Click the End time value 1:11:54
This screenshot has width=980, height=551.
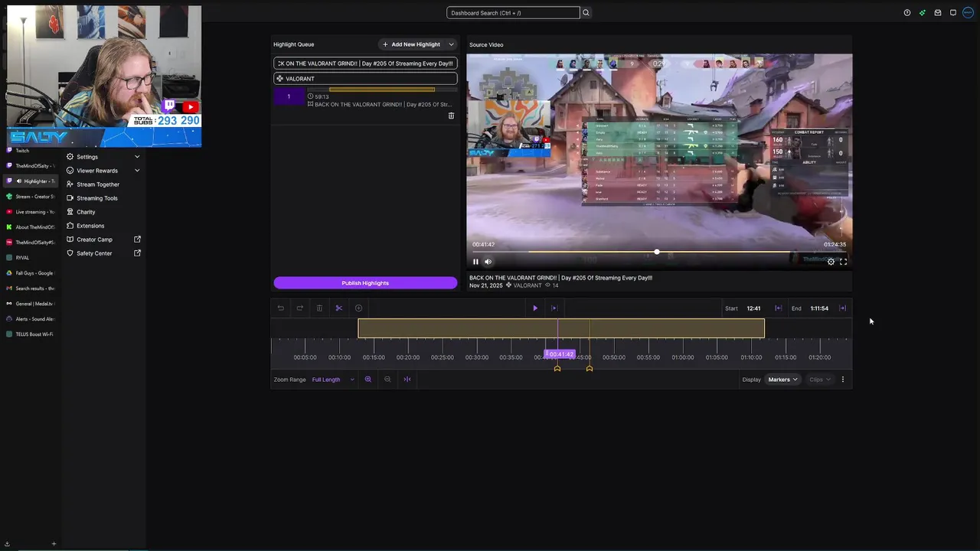819,308
